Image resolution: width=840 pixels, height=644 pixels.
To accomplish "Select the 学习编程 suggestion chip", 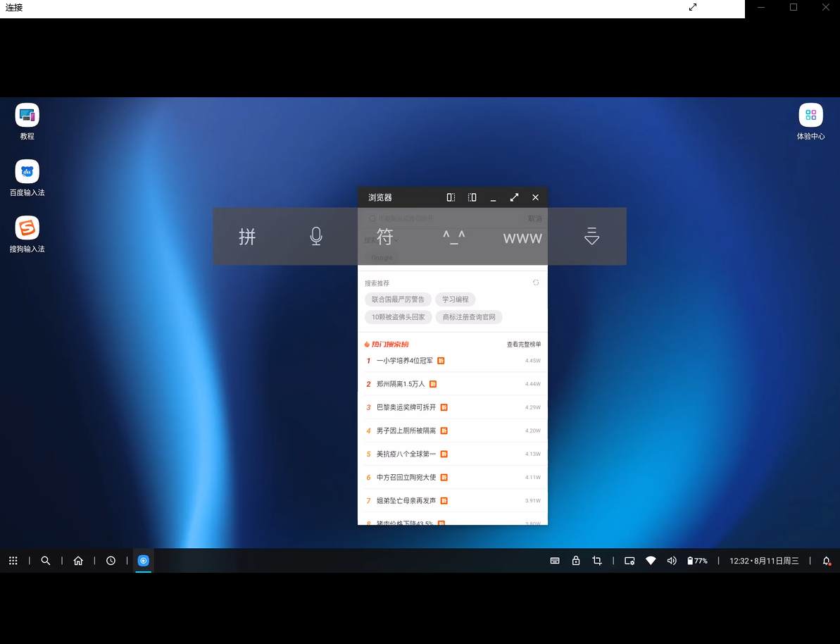I will point(456,299).
